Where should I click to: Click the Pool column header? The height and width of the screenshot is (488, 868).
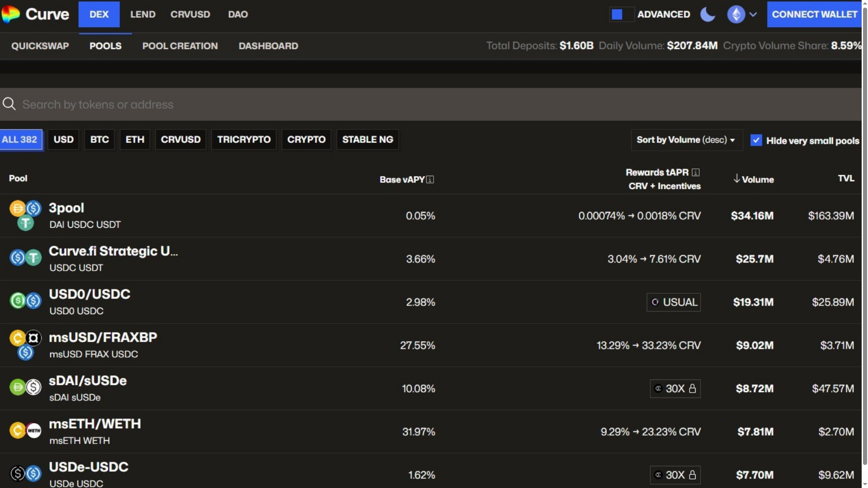(18, 178)
